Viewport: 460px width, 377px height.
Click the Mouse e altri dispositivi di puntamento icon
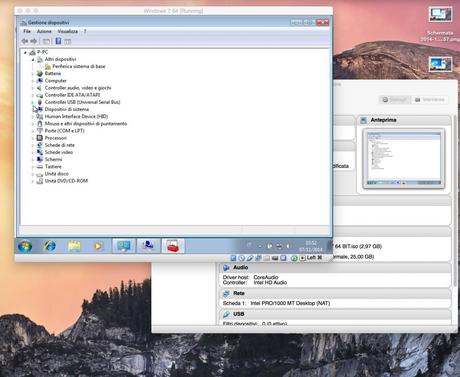click(40, 123)
